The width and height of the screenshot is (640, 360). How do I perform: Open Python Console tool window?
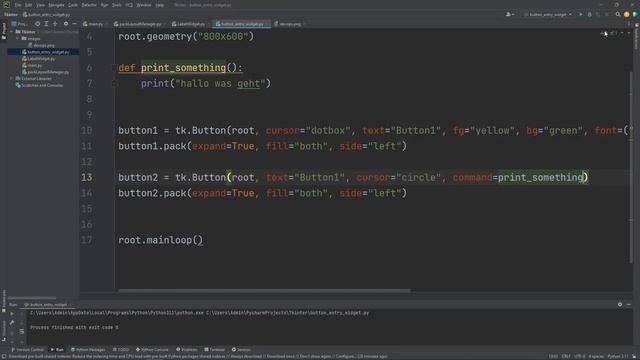pyautogui.click(x=152, y=350)
